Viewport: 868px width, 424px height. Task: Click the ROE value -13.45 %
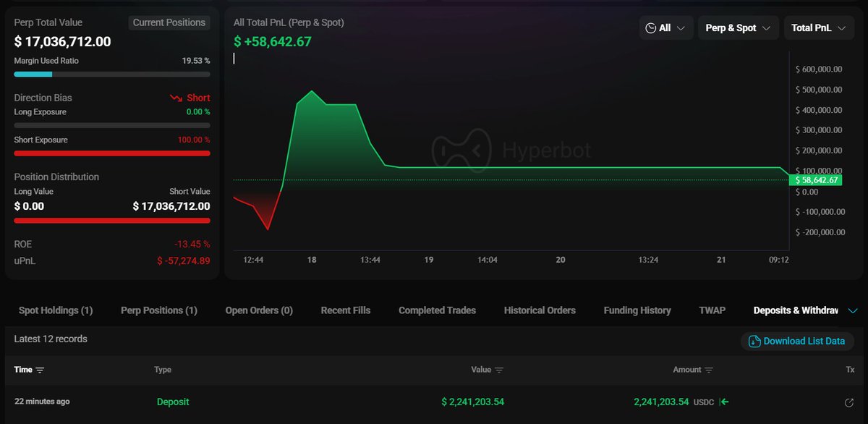(x=192, y=244)
